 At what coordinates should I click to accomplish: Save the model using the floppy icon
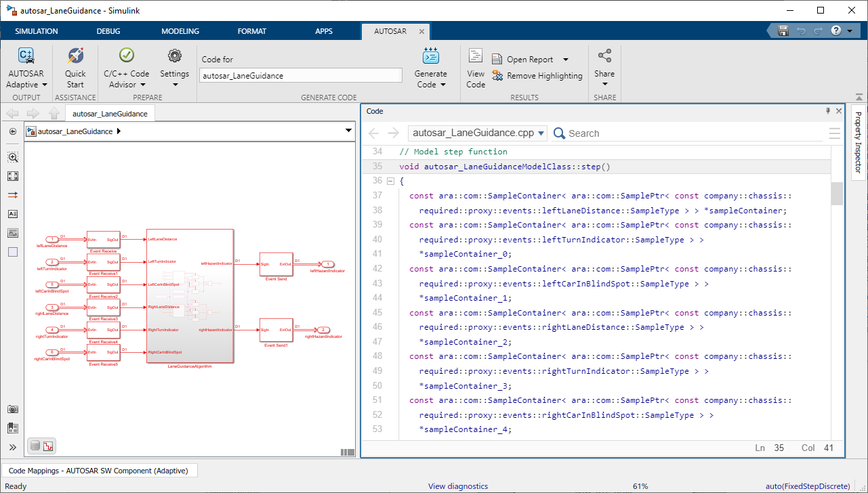pyautogui.click(x=783, y=31)
